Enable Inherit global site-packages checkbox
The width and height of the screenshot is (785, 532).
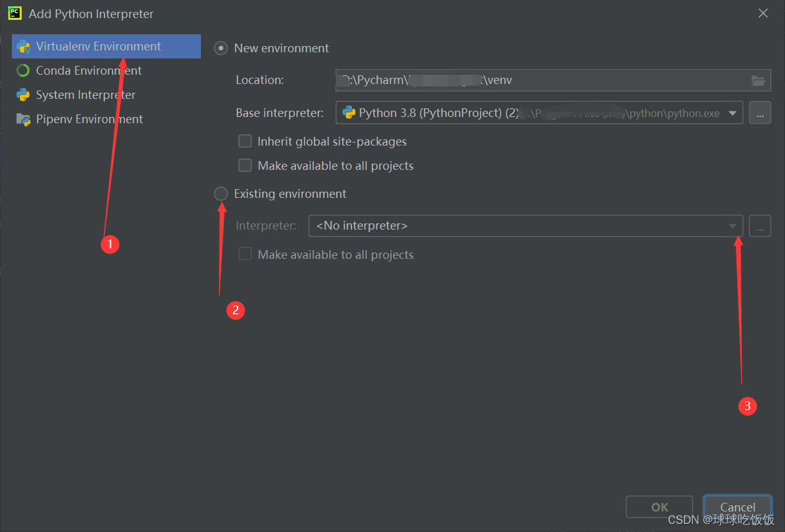point(245,141)
